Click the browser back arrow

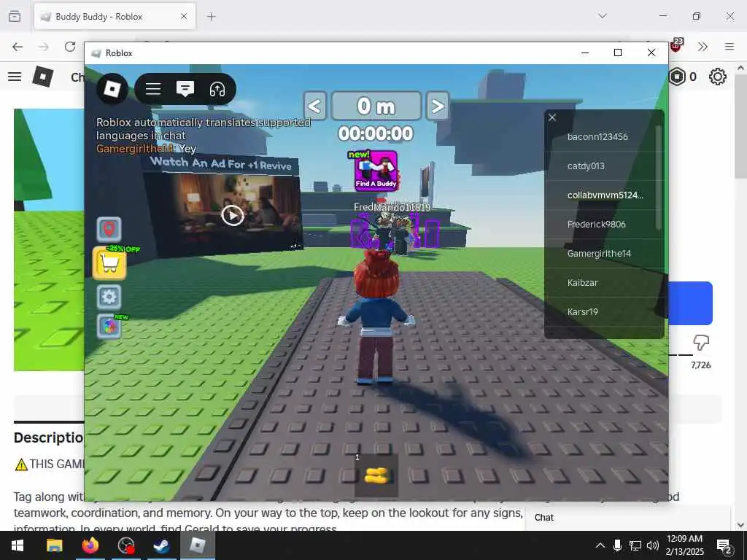pos(18,47)
